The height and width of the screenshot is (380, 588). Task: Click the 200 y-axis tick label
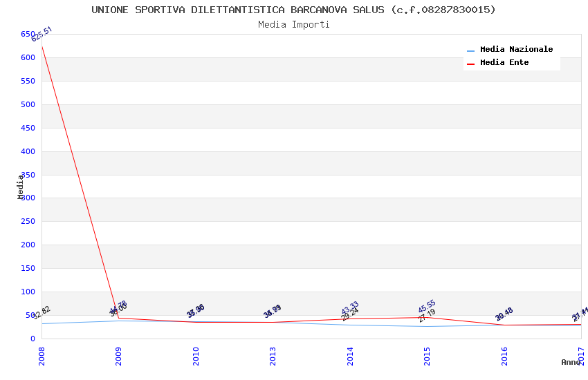tap(28, 245)
